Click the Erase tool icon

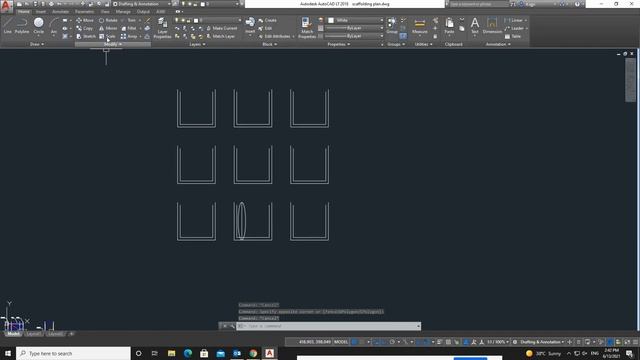pyautogui.click(x=148, y=20)
